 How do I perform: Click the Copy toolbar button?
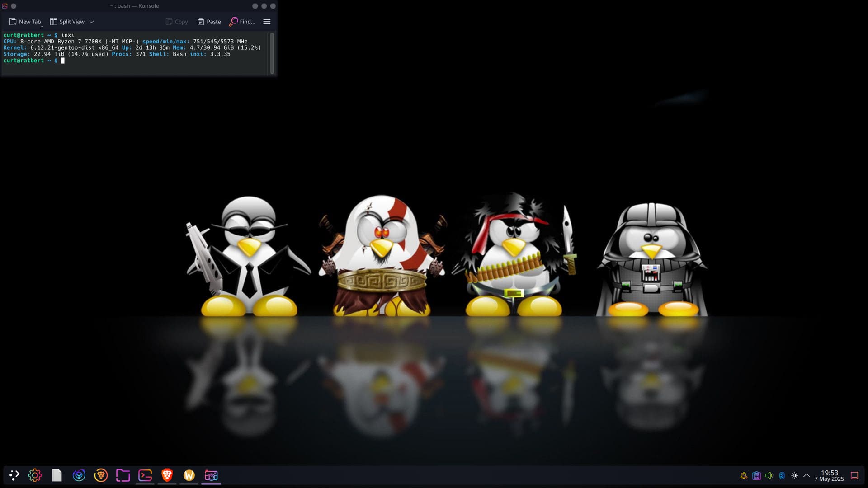click(177, 22)
